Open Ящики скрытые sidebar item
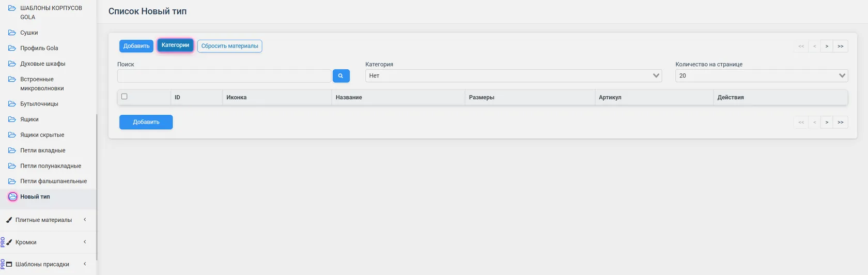The height and width of the screenshot is (275, 868). pyautogui.click(x=42, y=135)
